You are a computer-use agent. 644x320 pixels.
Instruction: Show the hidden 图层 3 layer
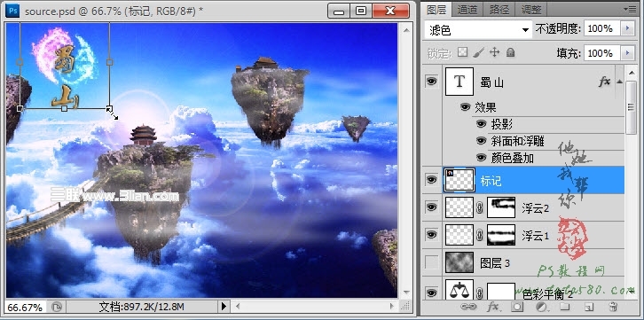(431, 262)
